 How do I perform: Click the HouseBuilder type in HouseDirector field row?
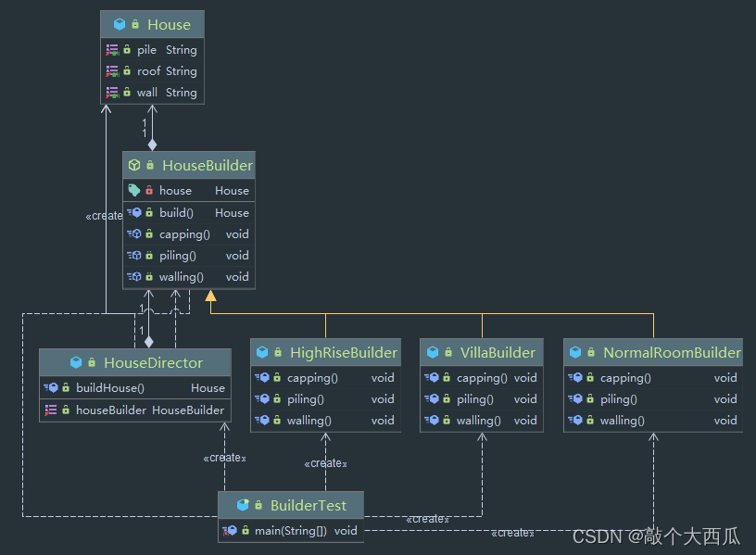(x=188, y=410)
